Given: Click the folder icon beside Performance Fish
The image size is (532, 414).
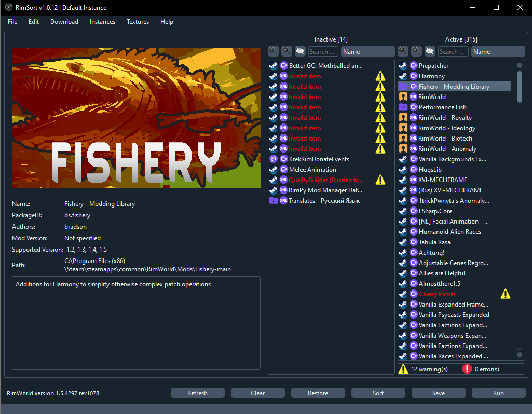Looking at the screenshot, I should click(x=403, y=107).
